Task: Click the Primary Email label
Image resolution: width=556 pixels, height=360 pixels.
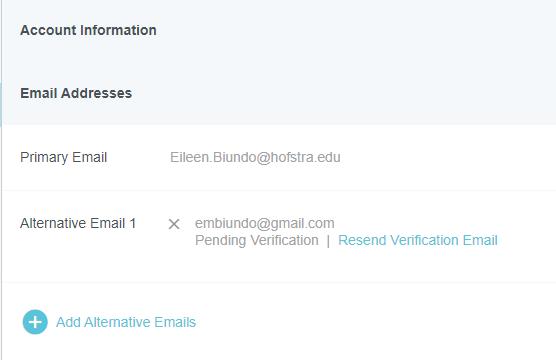Action: point(63,157)
